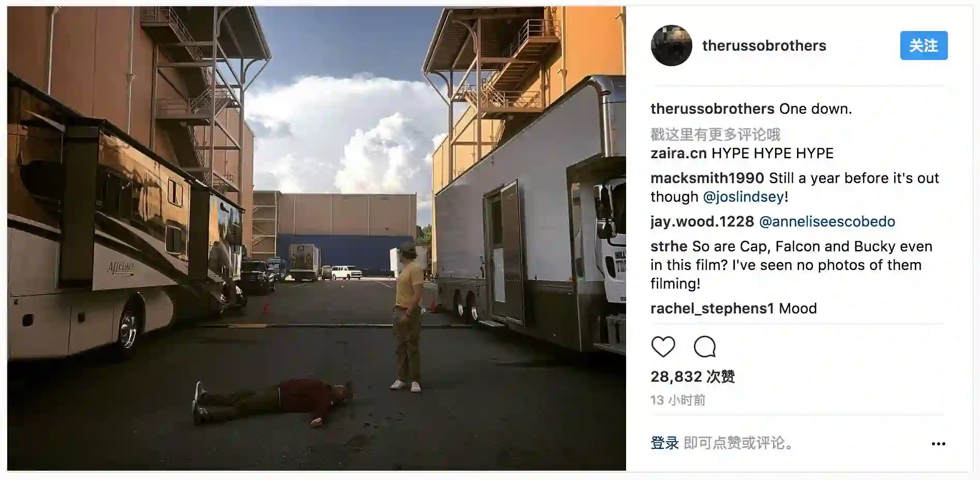Click the main post photo

[x=317, y=238]
